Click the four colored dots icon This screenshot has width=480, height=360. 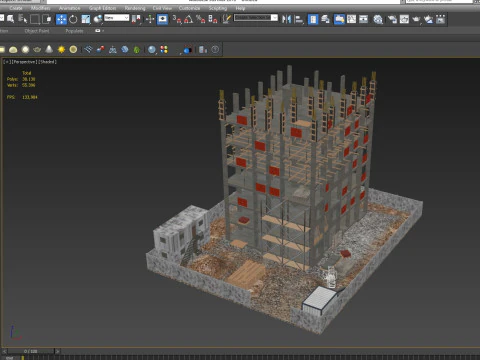(x=164, y=49)
